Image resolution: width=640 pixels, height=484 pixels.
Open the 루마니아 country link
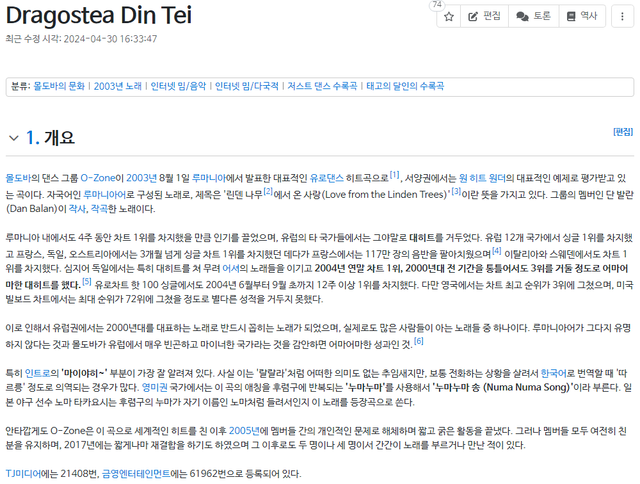click(x=208, y=178)
